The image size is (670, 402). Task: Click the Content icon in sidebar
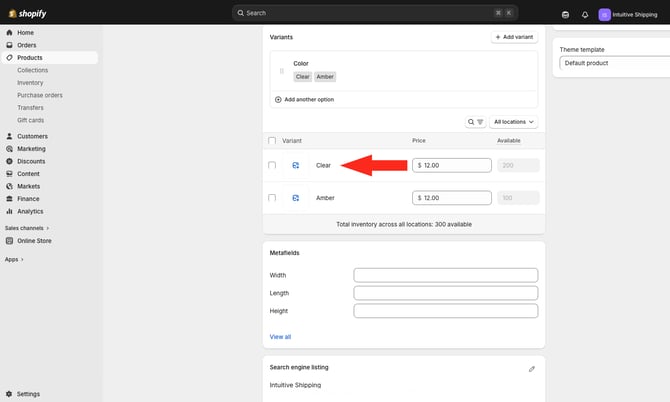(x=9, y=174)
